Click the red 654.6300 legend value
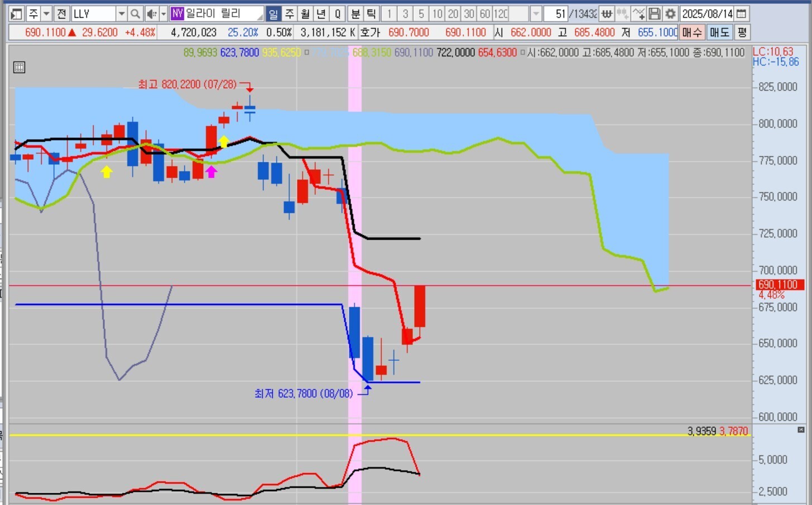812x505 pixels. pos(497,53)
